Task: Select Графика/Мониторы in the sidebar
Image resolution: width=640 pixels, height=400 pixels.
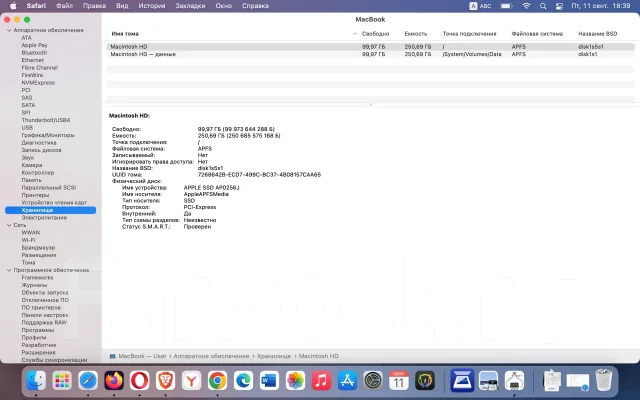Action: 48,135
